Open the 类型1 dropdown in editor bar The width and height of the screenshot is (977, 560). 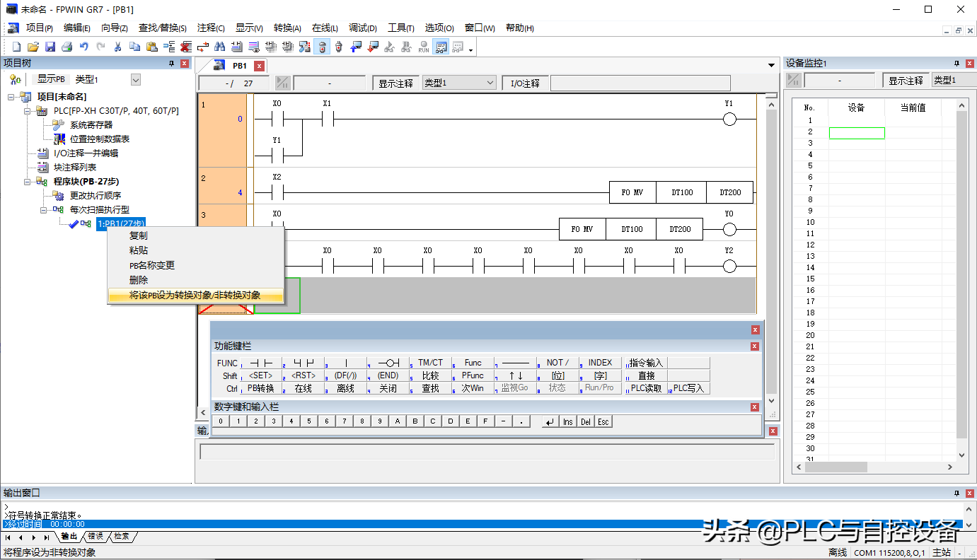pyautogui.click(x=490, y=83)
